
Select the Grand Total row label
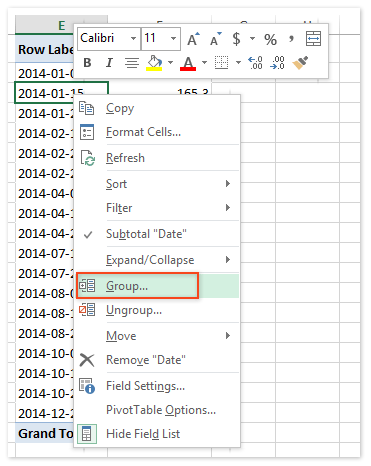pyautogui.click(x=45, y=433)
